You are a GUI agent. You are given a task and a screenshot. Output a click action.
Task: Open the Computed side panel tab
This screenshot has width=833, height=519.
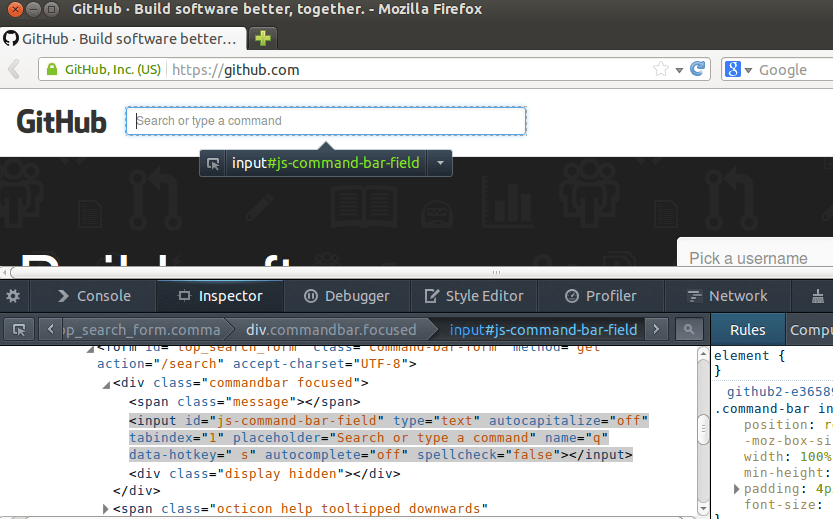tap(810, 330)
